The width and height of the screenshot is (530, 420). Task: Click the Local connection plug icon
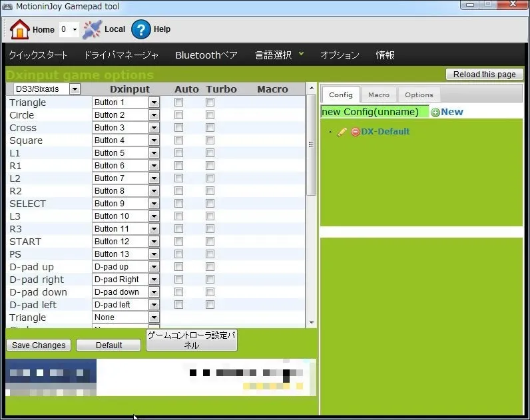pyautogui.click(x=92, y=30)
